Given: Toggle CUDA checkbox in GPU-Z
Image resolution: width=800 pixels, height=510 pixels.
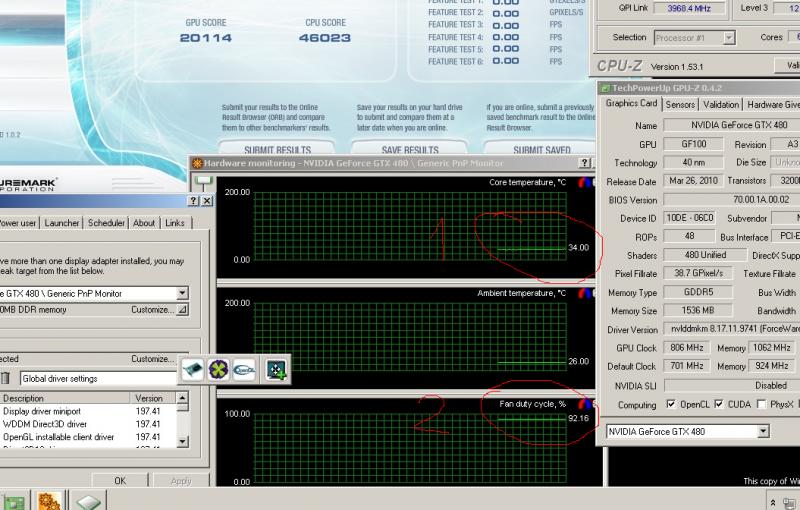Looking at the screenshot, I should (x=719, y=404).
